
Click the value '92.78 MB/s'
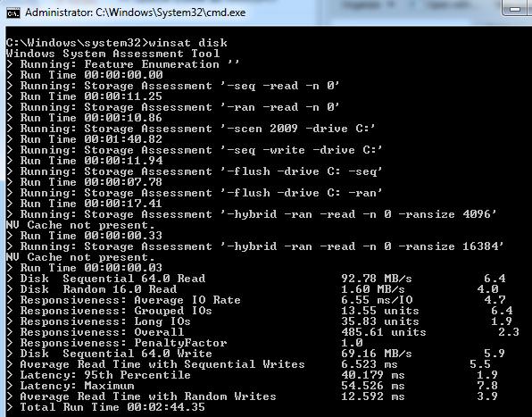pos(377,279)
